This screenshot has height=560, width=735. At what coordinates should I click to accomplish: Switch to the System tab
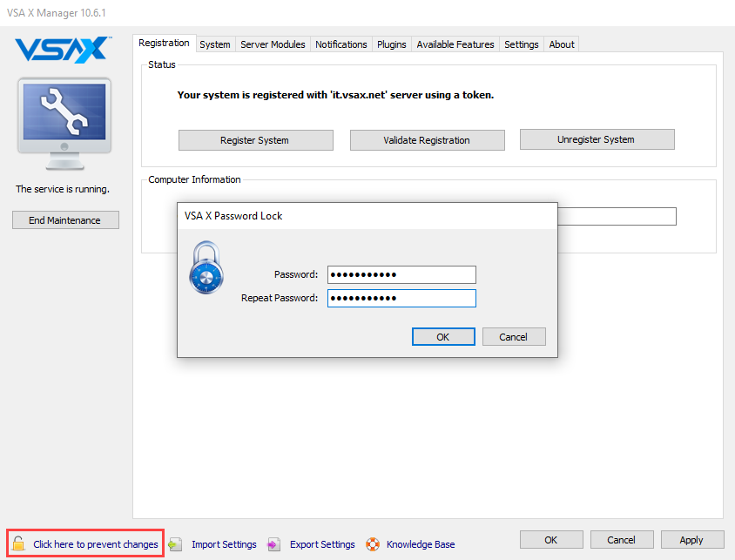[x=215, y=44]
